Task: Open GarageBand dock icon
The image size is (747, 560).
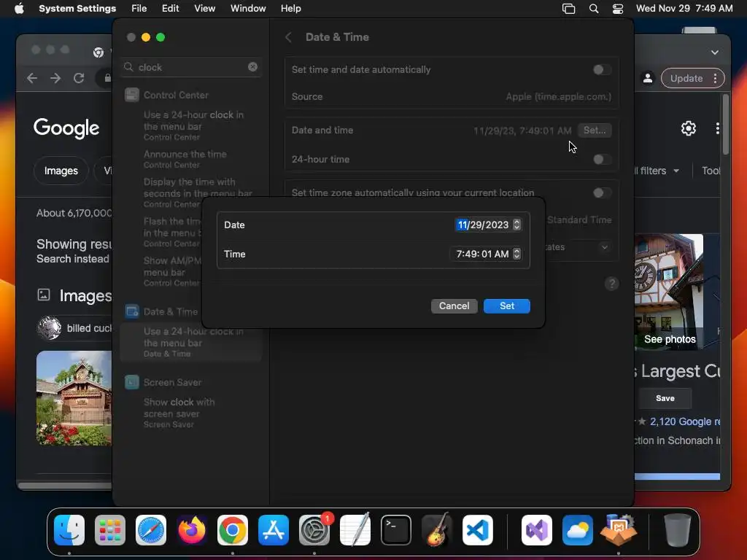Action: 437,530
